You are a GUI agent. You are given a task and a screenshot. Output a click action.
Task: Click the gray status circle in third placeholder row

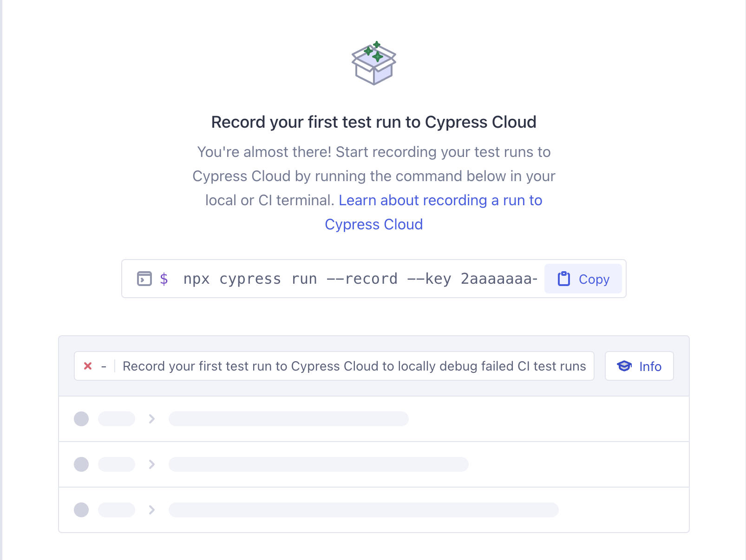point(81,510)
